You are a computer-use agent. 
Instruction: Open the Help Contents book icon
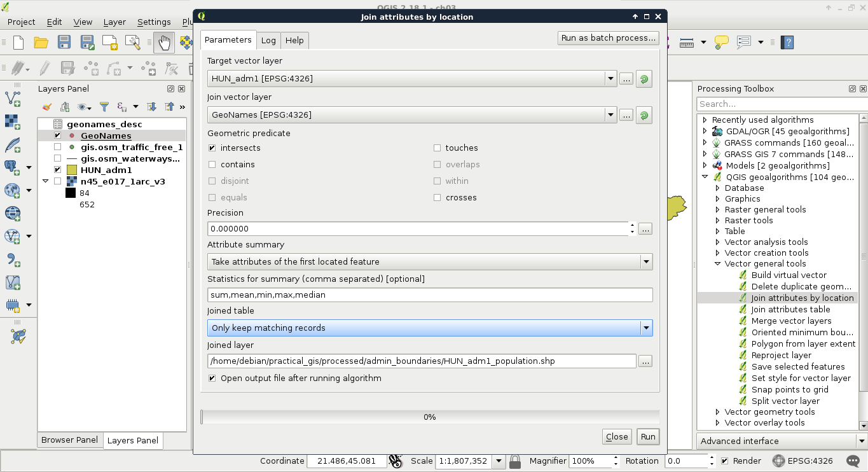click(x=788, y=43)
